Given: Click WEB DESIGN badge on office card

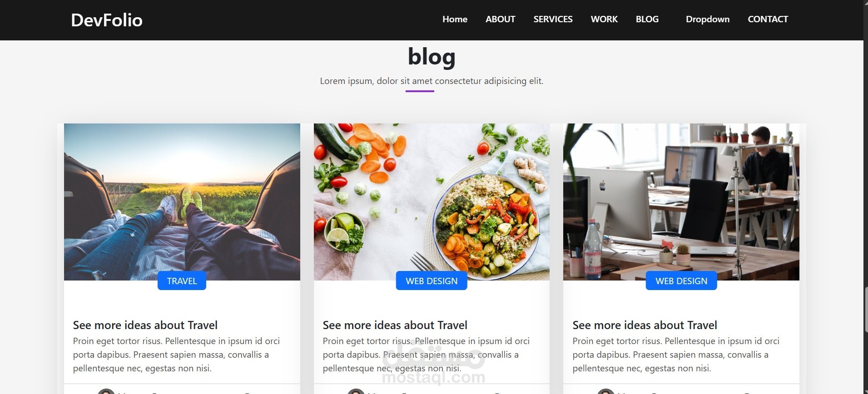Looking at the screenshot, I should click(x=681, y=281).
